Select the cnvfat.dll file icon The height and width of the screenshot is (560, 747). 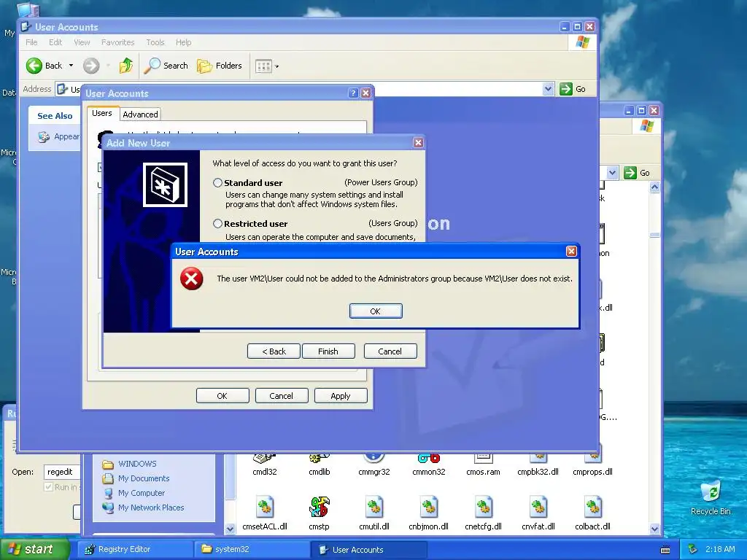point(538,513)
